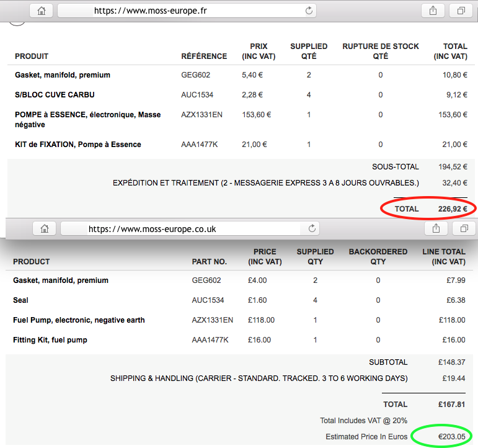Focus the address bar showing moss-europe.co.uk
The image size is (478, 448).
click(x=190, y=228)
